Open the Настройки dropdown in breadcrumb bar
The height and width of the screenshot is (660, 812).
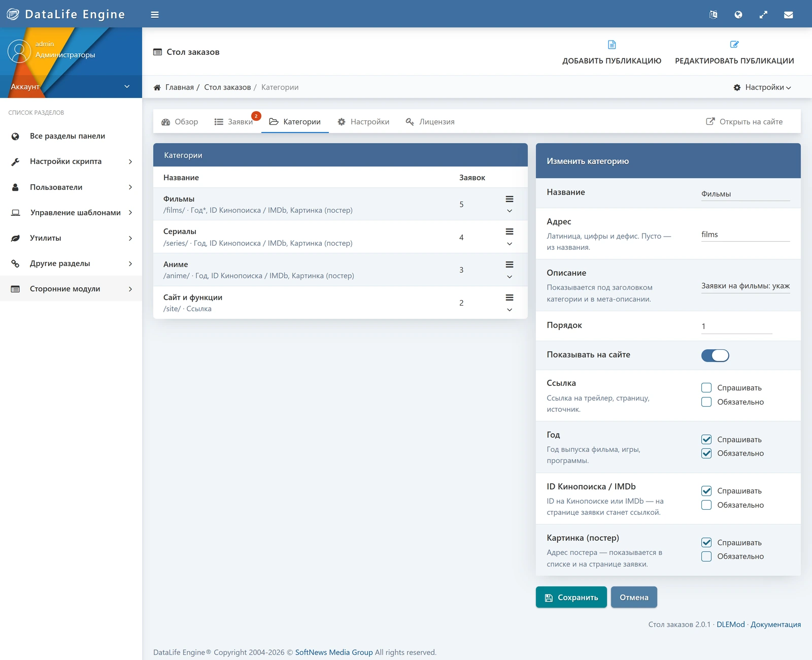coord(762,87)
